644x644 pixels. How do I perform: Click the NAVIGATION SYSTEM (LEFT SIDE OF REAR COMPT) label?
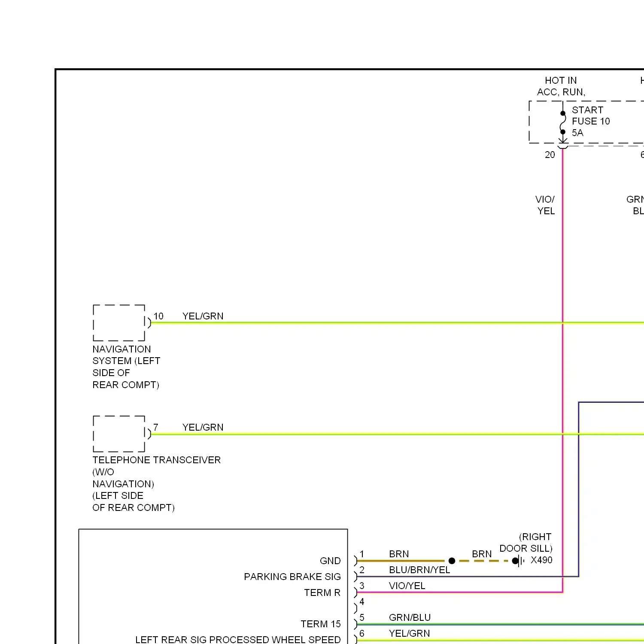[126, 367]
